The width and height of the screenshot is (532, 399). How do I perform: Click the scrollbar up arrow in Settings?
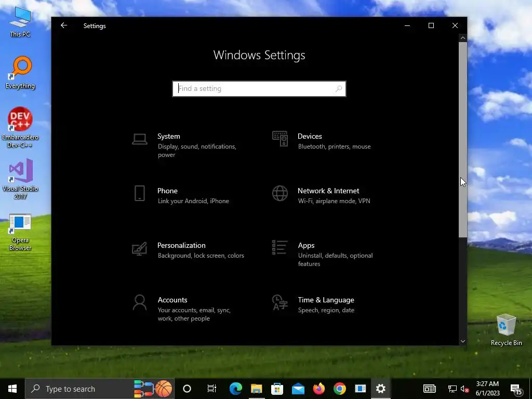pyautogui.click(x=463, y=38)
